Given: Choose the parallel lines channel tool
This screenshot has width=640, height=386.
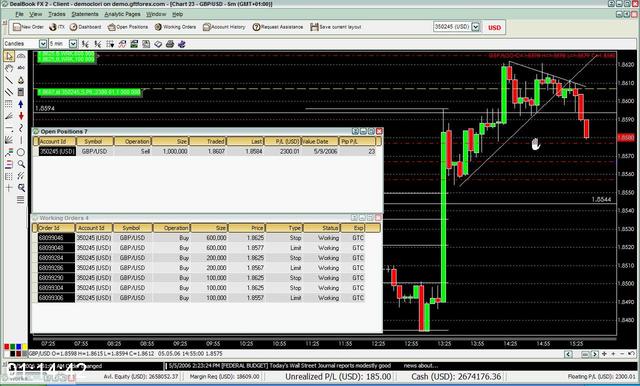Looking at the screenshot, I should [9, 92].
